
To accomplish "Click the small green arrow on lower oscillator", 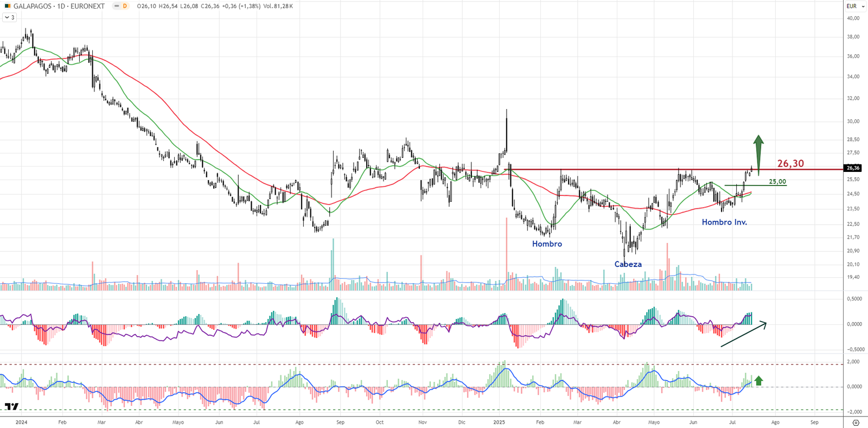I will [x=758, y=381].
